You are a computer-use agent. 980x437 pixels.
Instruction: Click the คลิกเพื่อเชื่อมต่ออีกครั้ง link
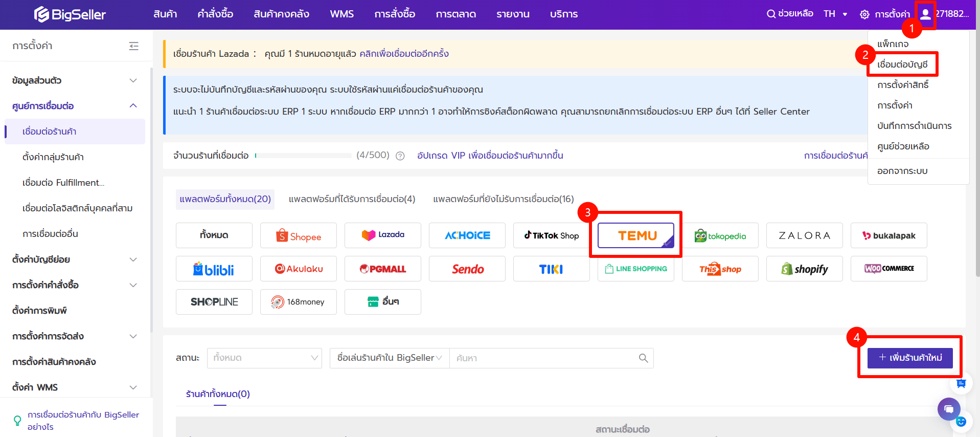click(404, 54)
